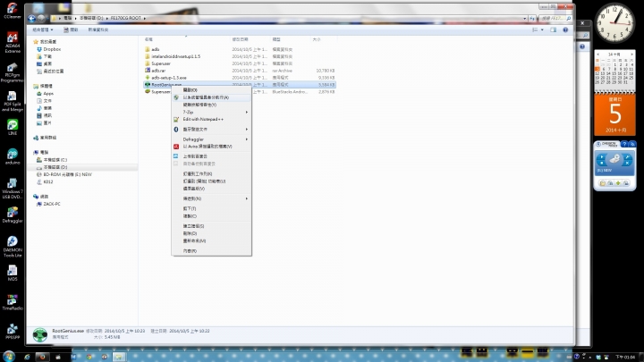Select the arduino desktop icon

(13, 156)
